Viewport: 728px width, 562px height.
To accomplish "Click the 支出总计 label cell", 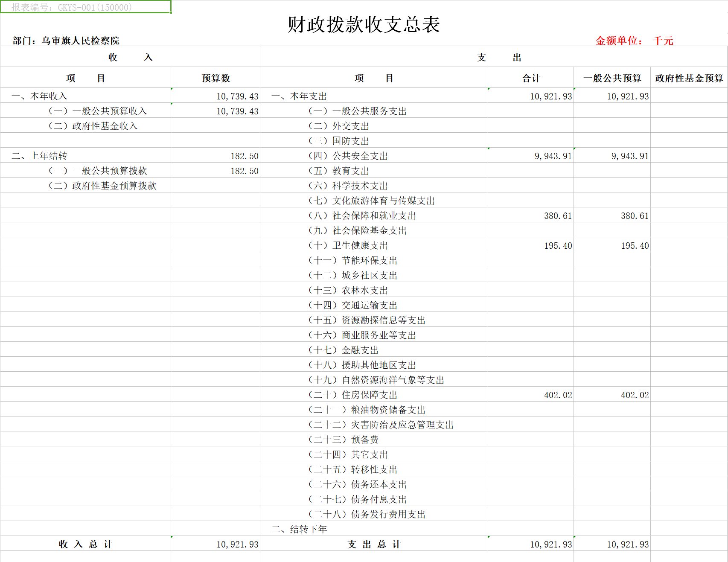I will pyautogui.click(x=374, y=544).
